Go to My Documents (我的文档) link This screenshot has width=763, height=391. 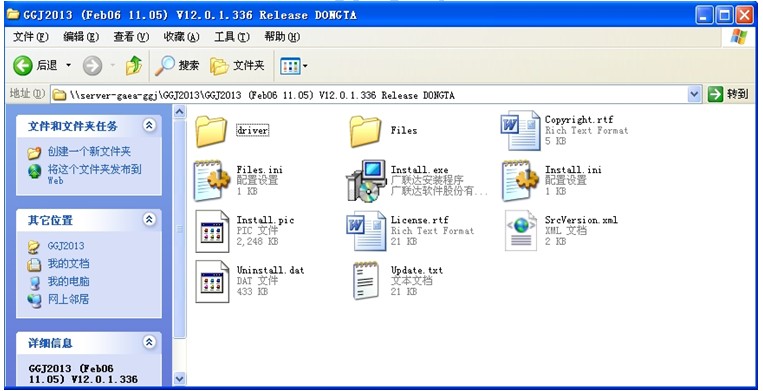(68, 264)
